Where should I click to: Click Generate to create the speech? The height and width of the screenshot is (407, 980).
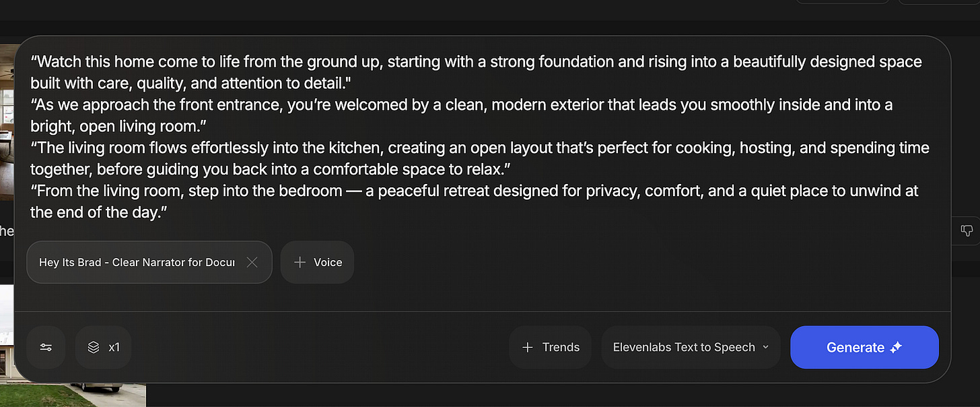[864, 347]
